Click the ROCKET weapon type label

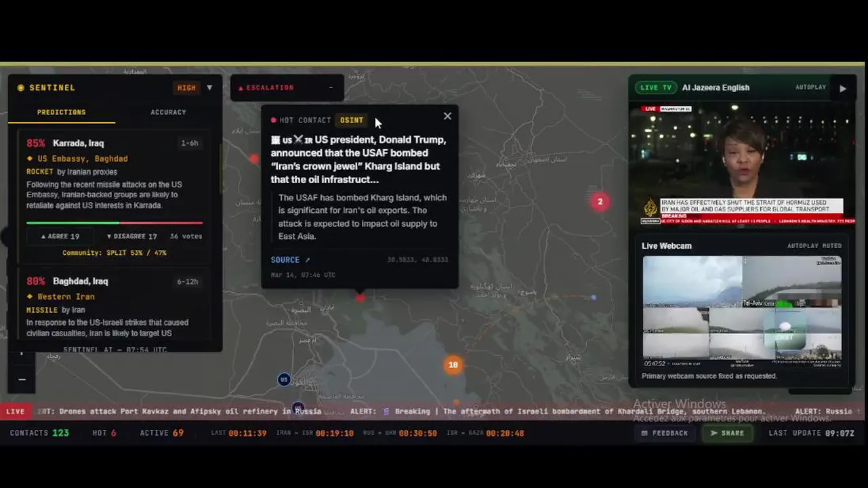[x=40, y=171]
